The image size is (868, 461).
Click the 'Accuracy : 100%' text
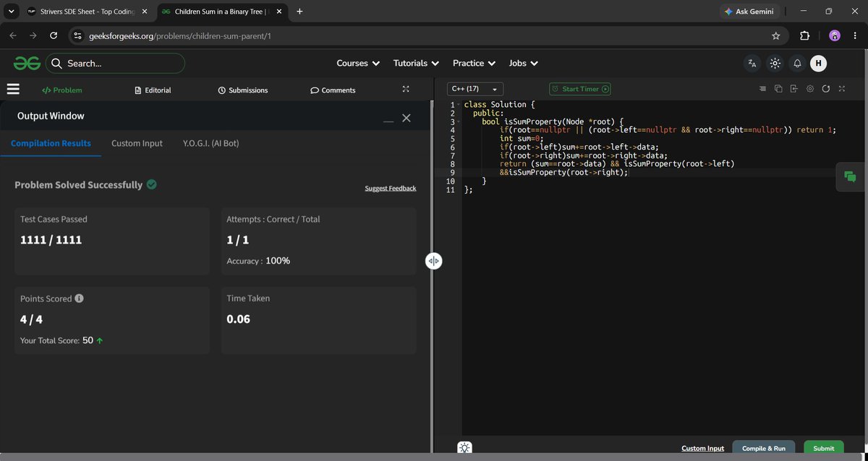point(258,261)
